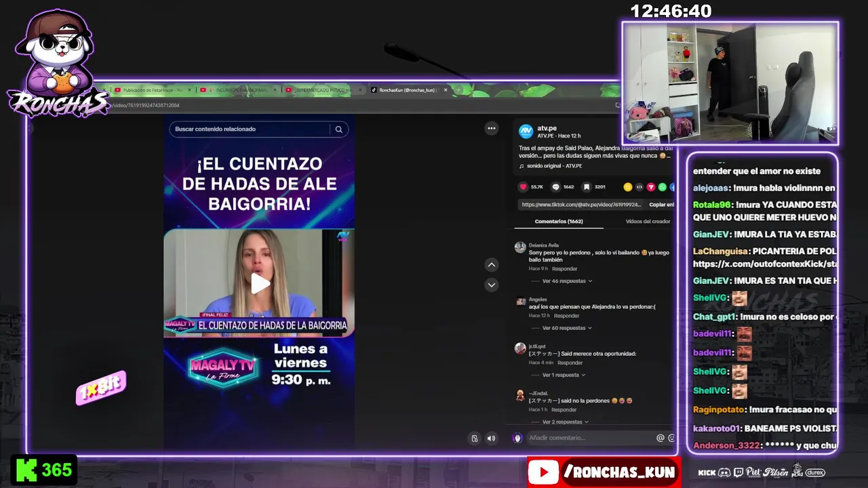Screen dimensions: 868x488
Task: Open Deianira Avila commenter avatar
Action: point(520,248)
